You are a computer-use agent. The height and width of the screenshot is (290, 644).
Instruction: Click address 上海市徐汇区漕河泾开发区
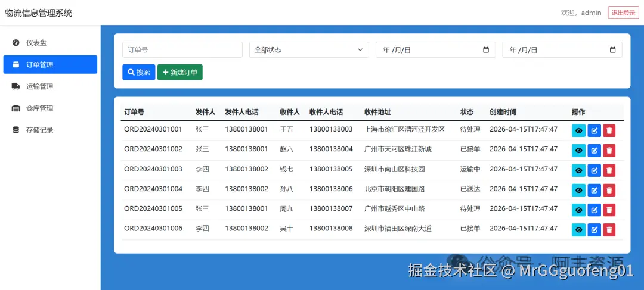404,129
